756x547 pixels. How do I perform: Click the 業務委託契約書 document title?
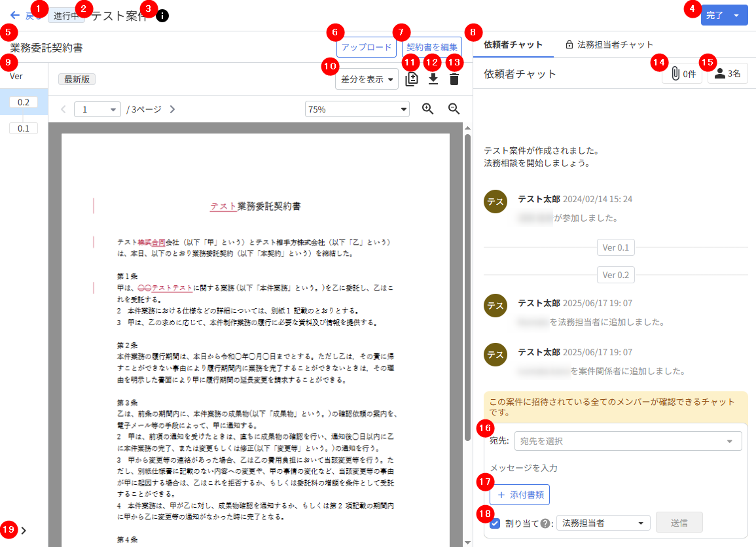point(46,48)
